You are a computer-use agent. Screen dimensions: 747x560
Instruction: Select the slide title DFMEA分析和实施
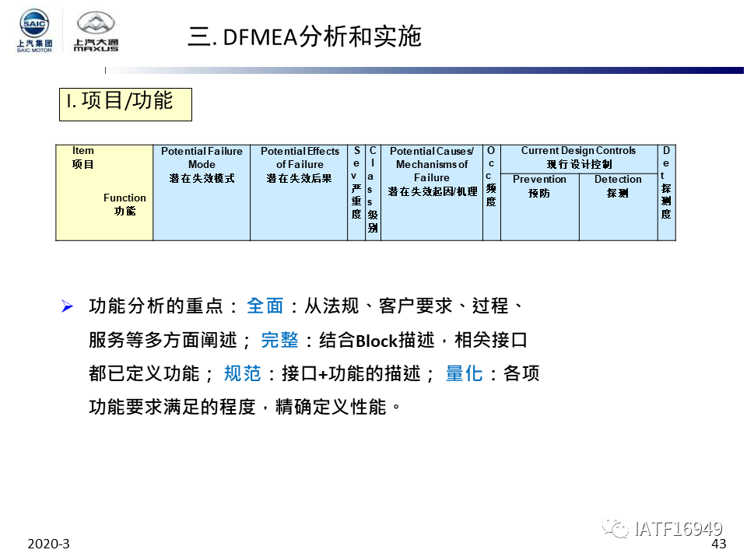[x=304, y=37]
